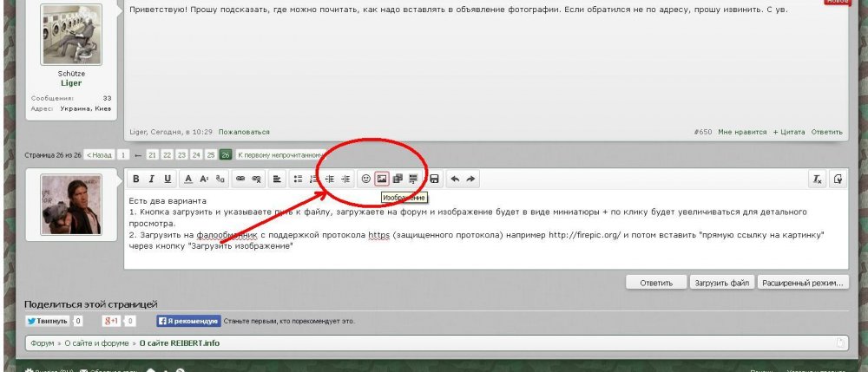Click the Ответить submit button

(x=655, y=283)
